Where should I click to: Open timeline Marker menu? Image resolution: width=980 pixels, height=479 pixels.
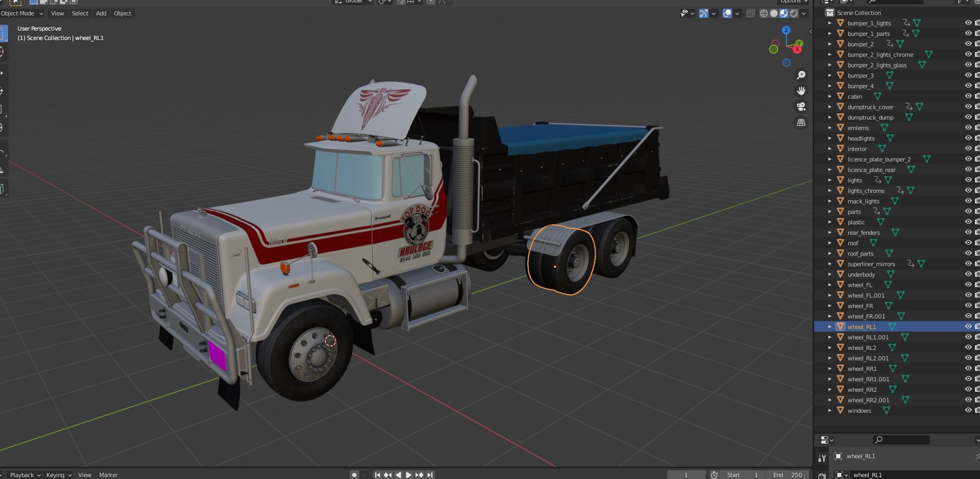(x=108, y=475)
